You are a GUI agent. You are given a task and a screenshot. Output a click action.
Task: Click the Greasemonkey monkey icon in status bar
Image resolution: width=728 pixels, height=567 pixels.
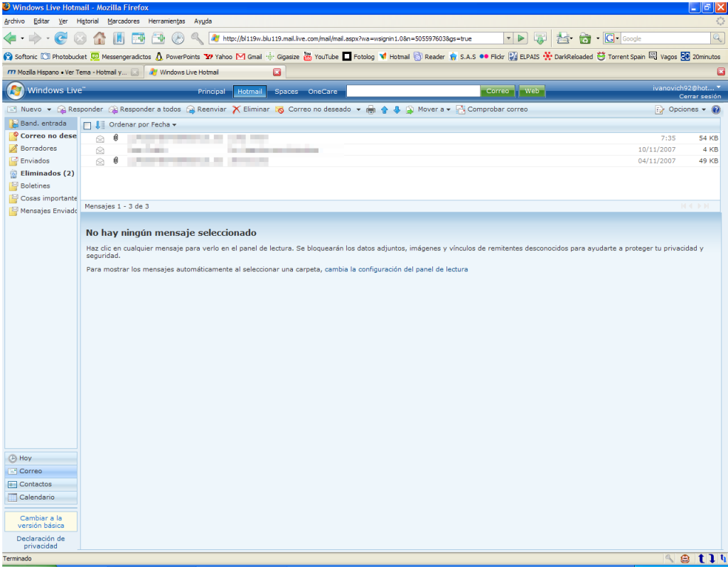(685, 558)
